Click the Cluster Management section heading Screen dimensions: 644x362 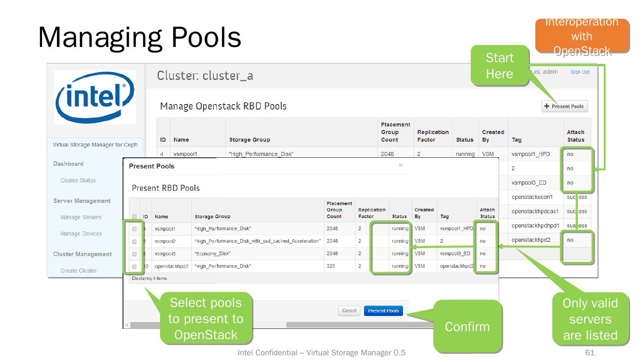click(x=82, y=254)
